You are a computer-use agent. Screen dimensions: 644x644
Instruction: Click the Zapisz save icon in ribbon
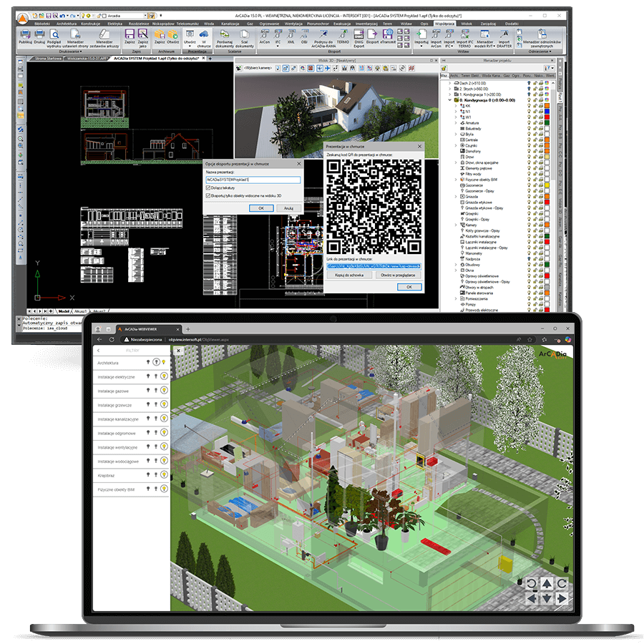coord(130,34)
